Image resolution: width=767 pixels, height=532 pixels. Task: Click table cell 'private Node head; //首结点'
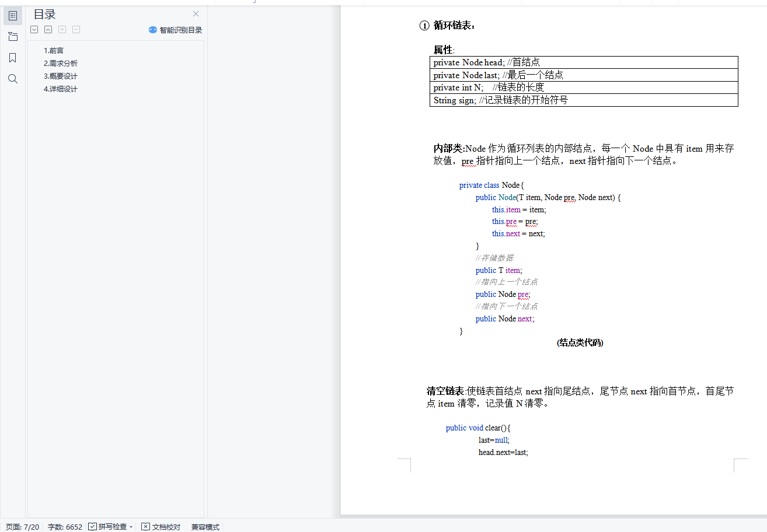click(584, 62)
